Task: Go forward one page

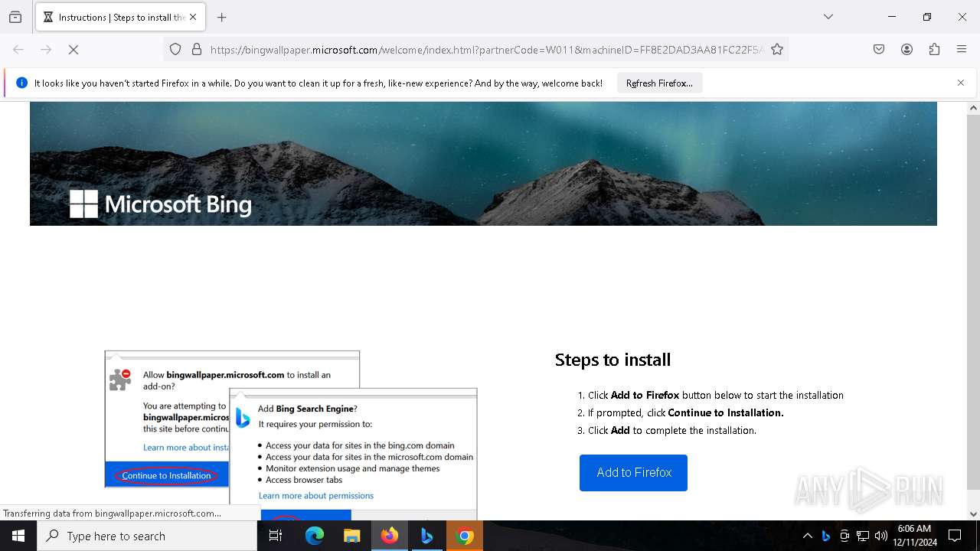Action: click(46, 49)
